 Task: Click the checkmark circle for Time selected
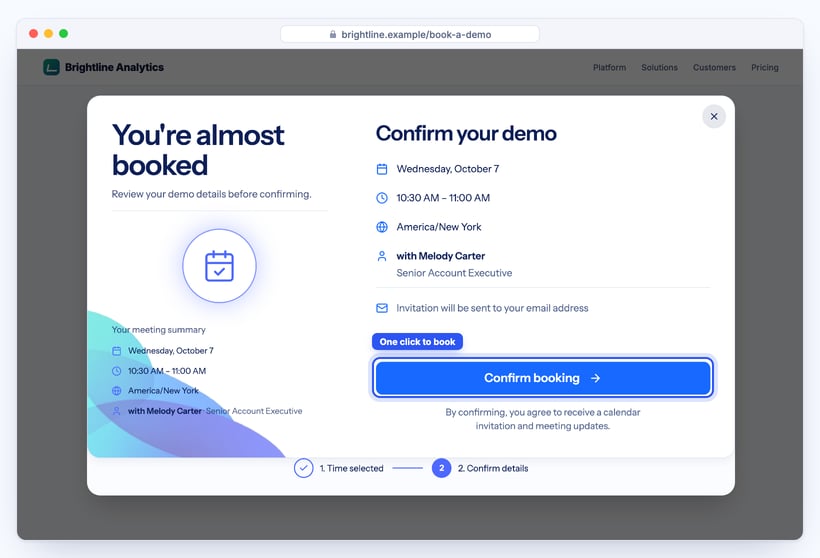coord(303,468)
